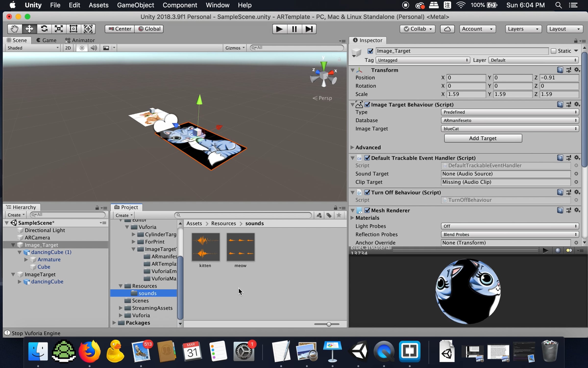Select the Rotate tool
Screen dimensions: 588x368
point(44,29)
